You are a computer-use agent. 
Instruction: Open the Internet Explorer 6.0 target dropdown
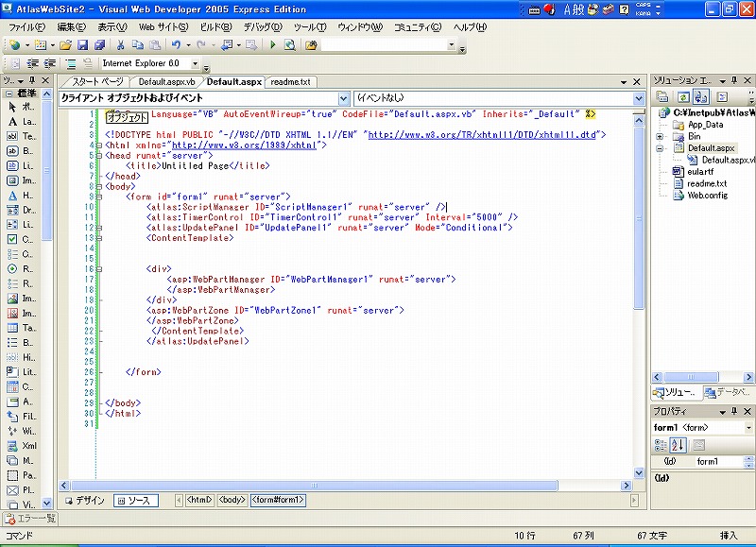point(196,63)
